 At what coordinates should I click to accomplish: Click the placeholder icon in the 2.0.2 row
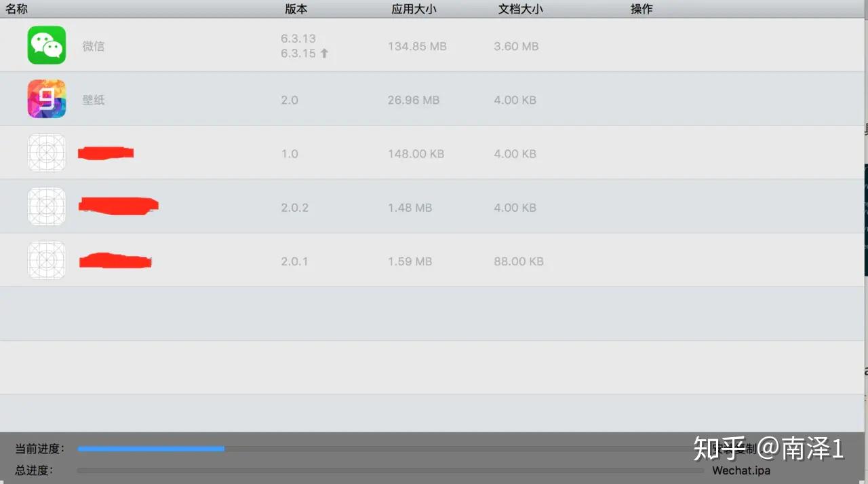coord(47,206)
